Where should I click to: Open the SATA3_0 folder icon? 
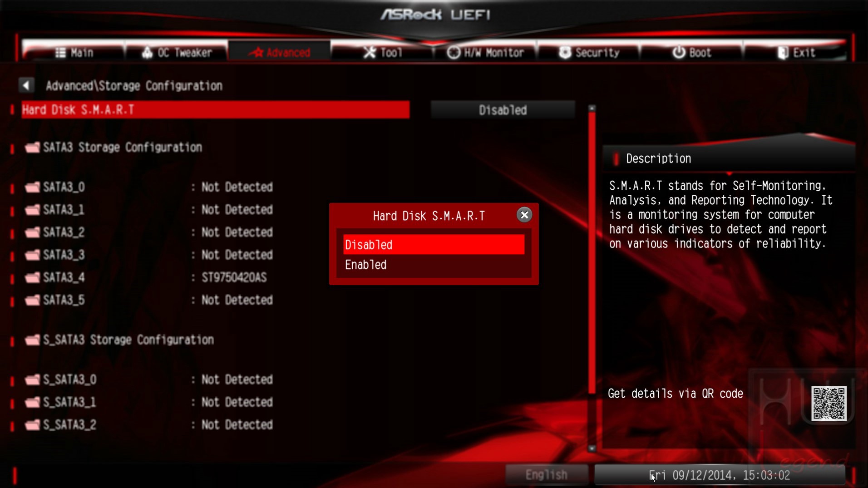click(x=32, y=187)
